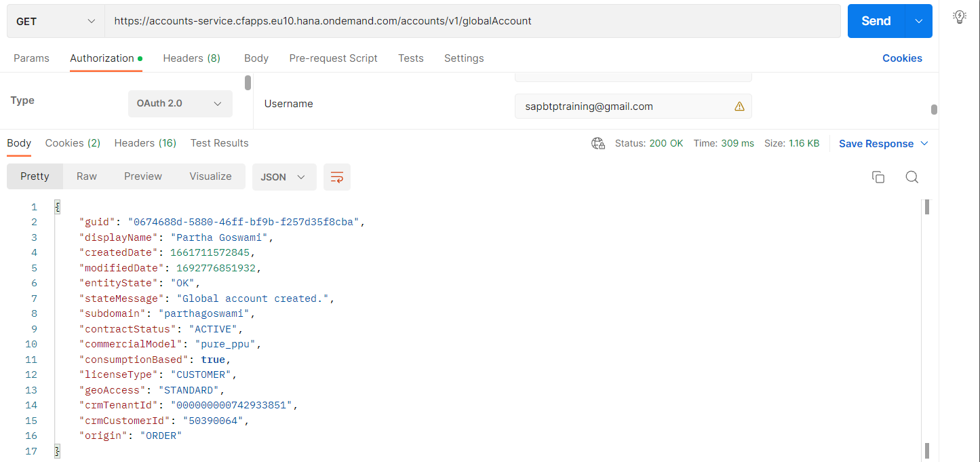The image size is (980, 462).
Task: Click the wrap lines icon
Action: [336, 177]
